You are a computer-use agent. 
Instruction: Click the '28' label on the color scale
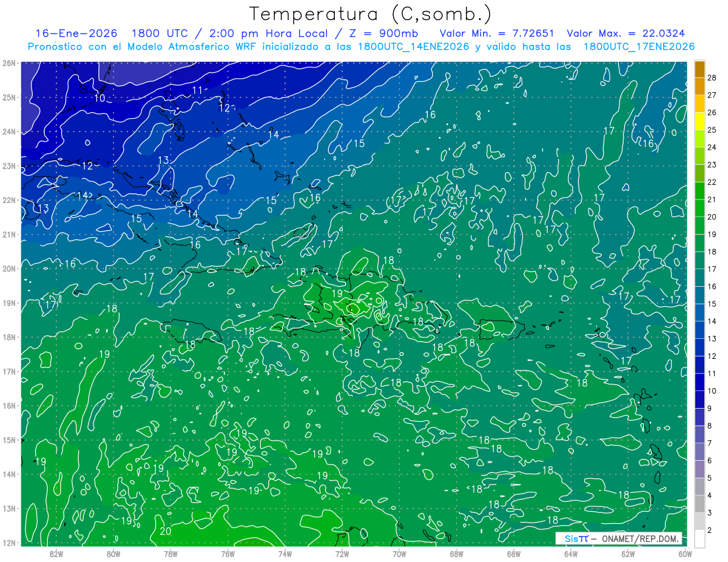pyautogui.click(x=712, y=78)
